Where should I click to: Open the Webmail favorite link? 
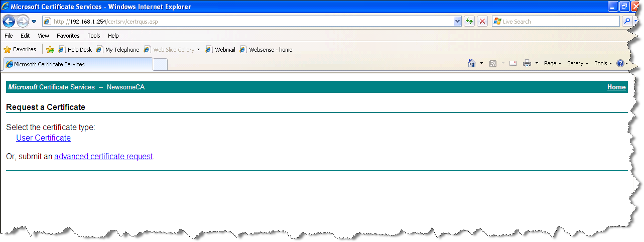click(x=220, y=50)
